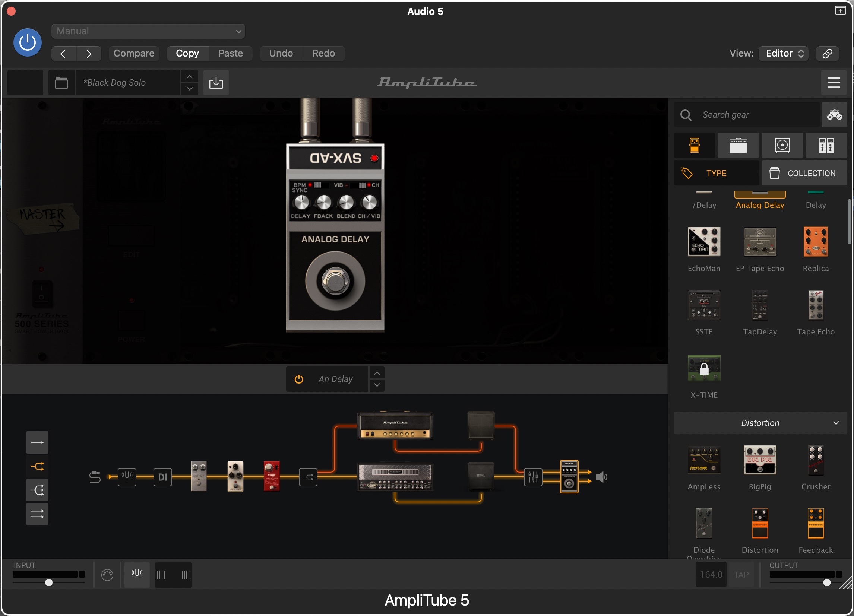Select the two-amp split routing icon

37,467
